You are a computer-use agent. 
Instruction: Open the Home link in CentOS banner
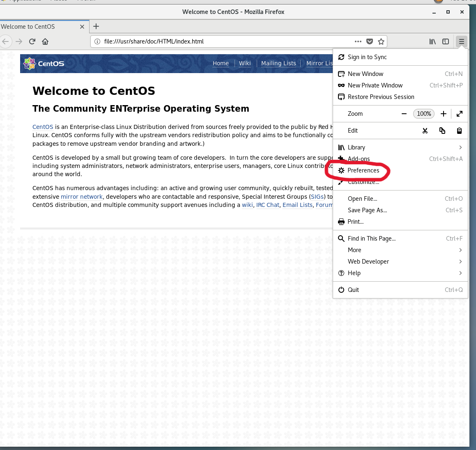coord(221,63)
